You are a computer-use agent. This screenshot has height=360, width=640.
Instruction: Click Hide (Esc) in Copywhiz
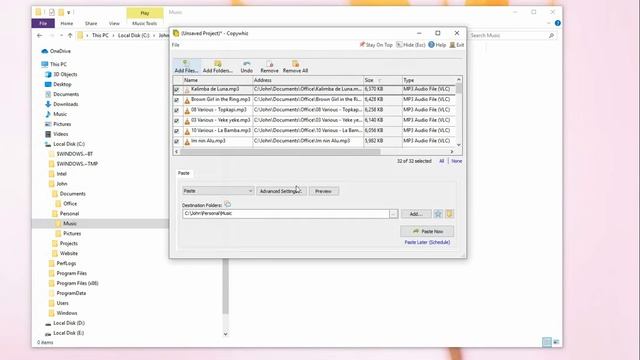[411, 45]
